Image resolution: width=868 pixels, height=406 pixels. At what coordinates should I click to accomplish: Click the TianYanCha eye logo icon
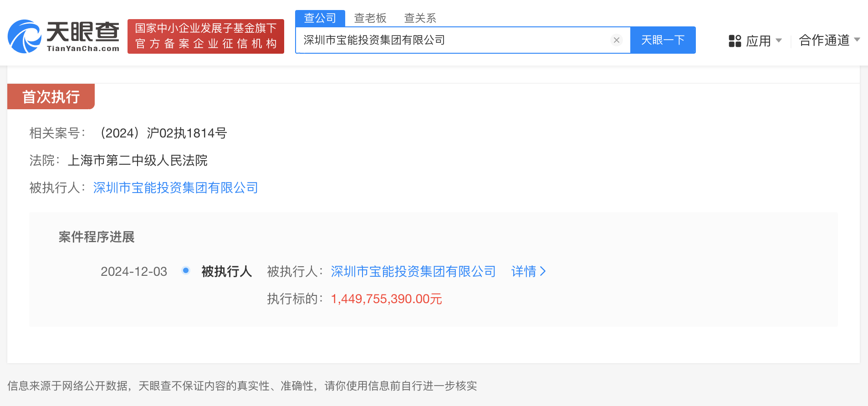pos(25,36)
